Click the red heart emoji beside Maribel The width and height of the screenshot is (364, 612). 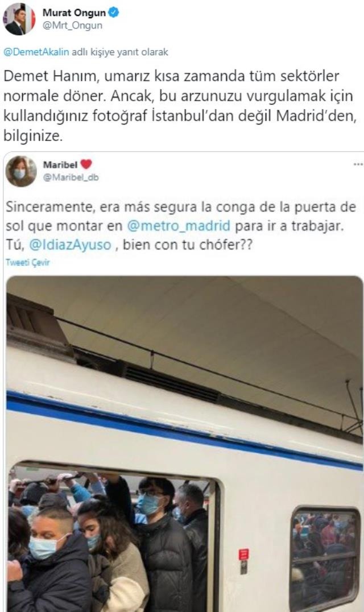(86, 164)
